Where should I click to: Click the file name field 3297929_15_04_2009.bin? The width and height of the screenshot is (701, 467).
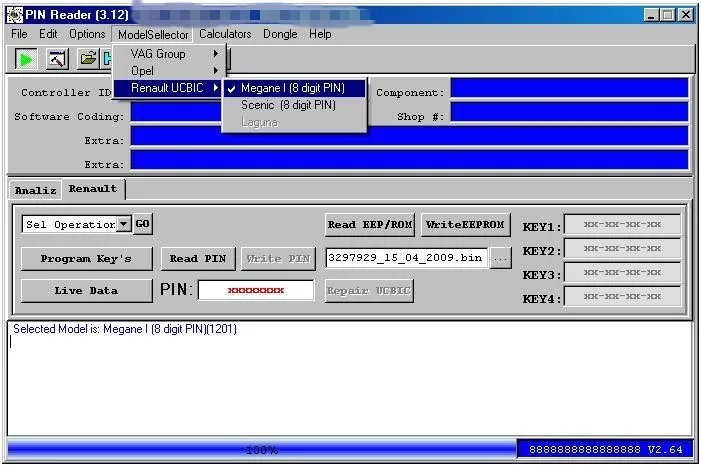click(x=406, y=258)
